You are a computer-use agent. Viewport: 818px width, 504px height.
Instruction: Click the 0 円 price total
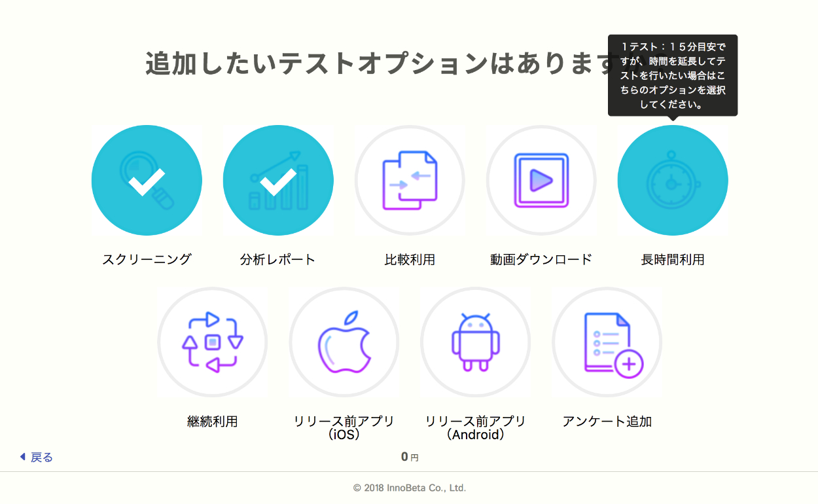(410, 457)
